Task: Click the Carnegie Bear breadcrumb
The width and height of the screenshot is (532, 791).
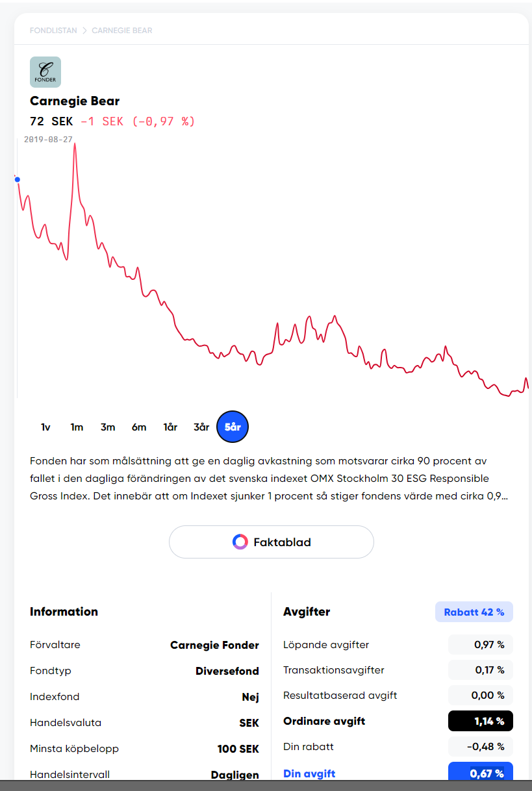Action: click(x=122, y=31)
